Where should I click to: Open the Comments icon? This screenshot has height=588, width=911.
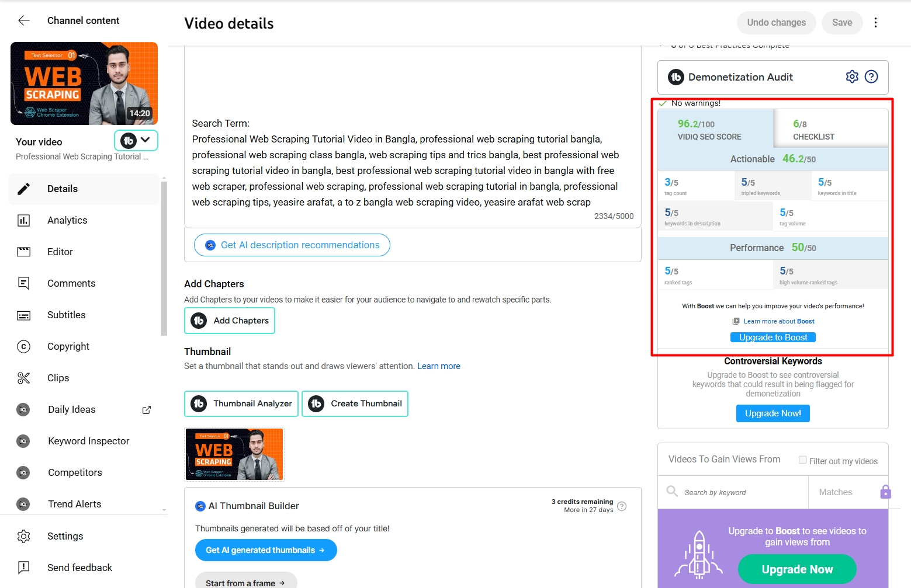(24, 283)
